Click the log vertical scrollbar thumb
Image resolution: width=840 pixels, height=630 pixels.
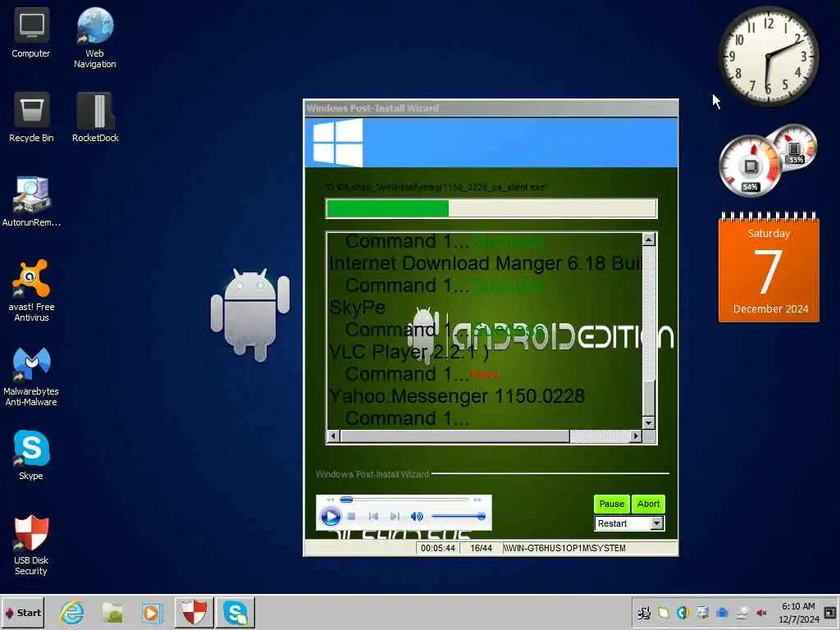[649, 398]
